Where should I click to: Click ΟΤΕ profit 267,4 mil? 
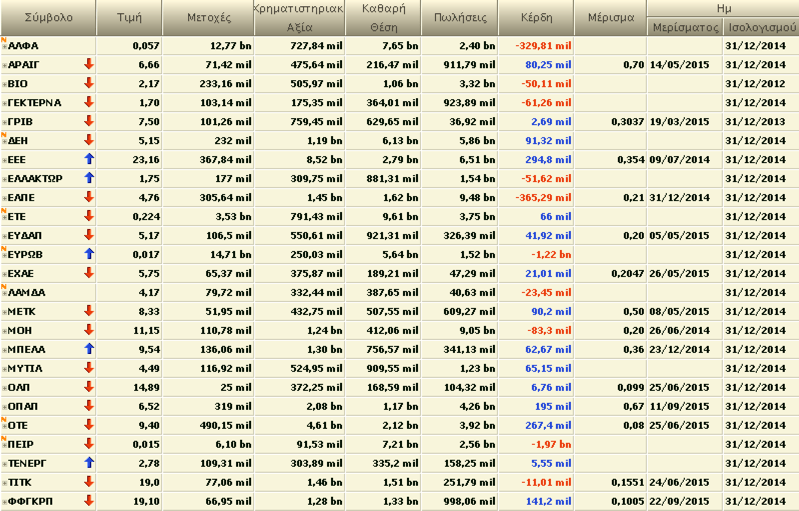[x=548, y=425]
